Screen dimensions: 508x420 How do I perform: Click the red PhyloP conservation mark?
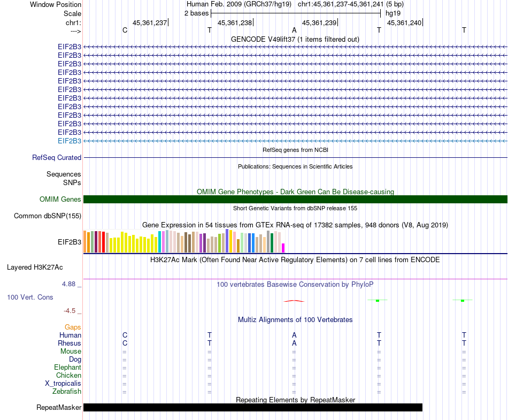(x=294, y=301)
